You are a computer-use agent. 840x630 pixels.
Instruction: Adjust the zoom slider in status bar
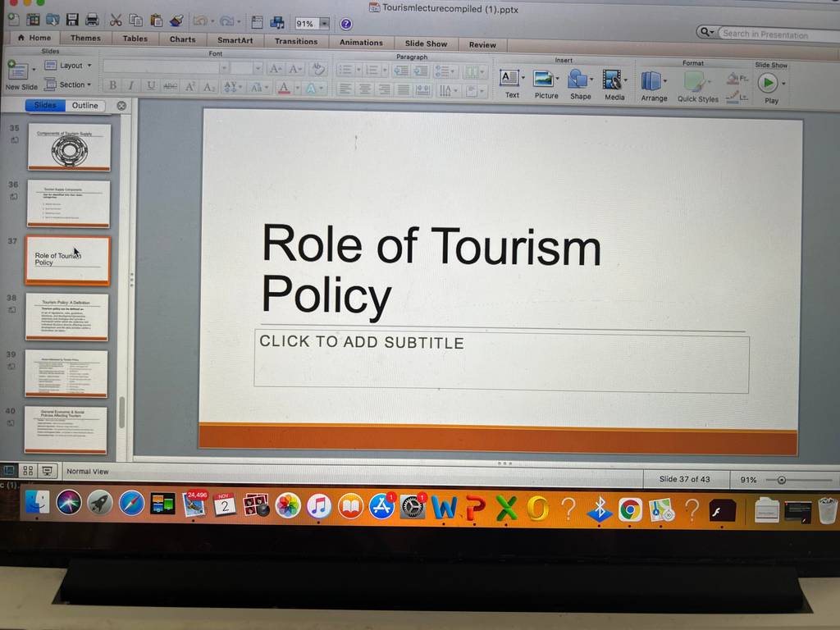(x=782, y=480)
